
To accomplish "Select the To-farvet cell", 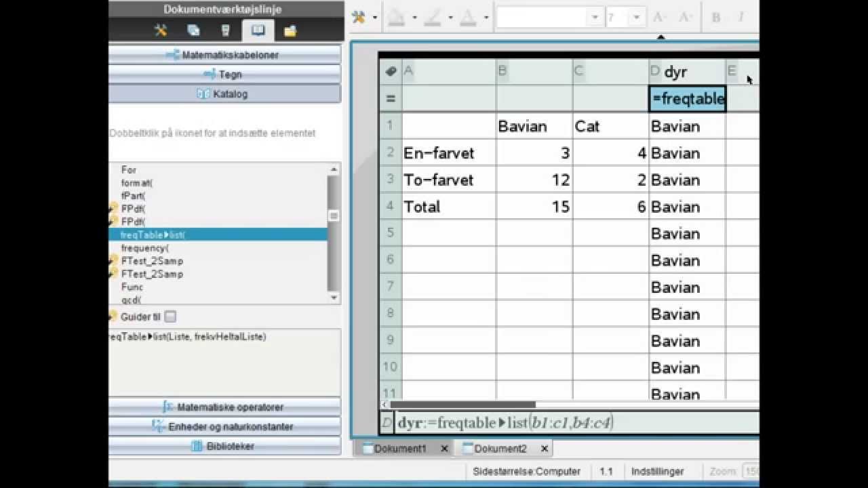I will click(x=449, y=180).
